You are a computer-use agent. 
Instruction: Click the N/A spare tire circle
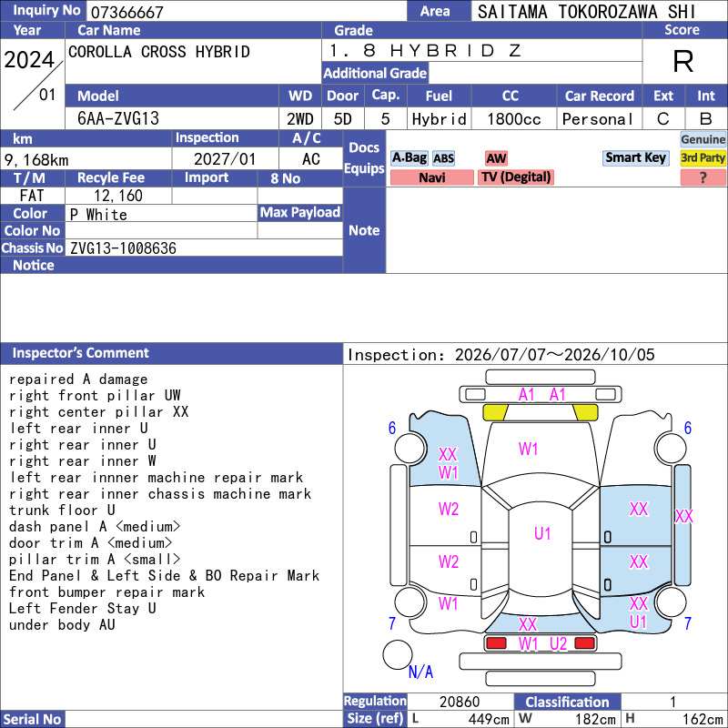tap(398, 654)
